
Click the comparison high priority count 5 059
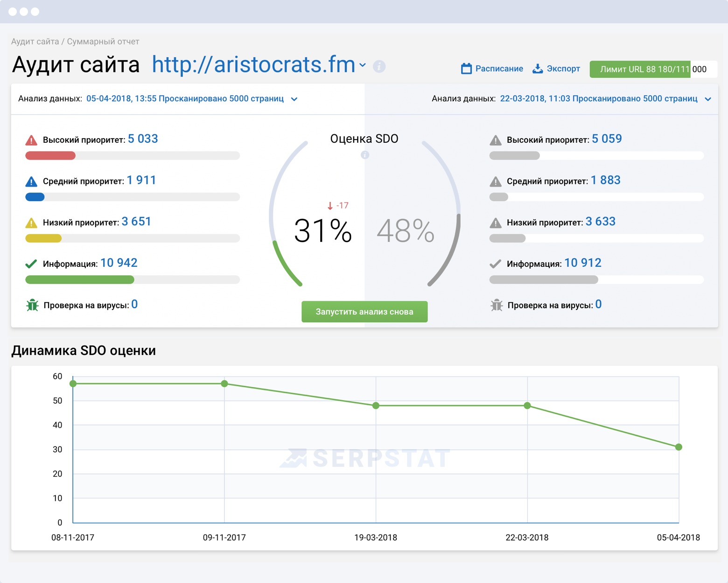pyautogui.click(x=607, y=139)
